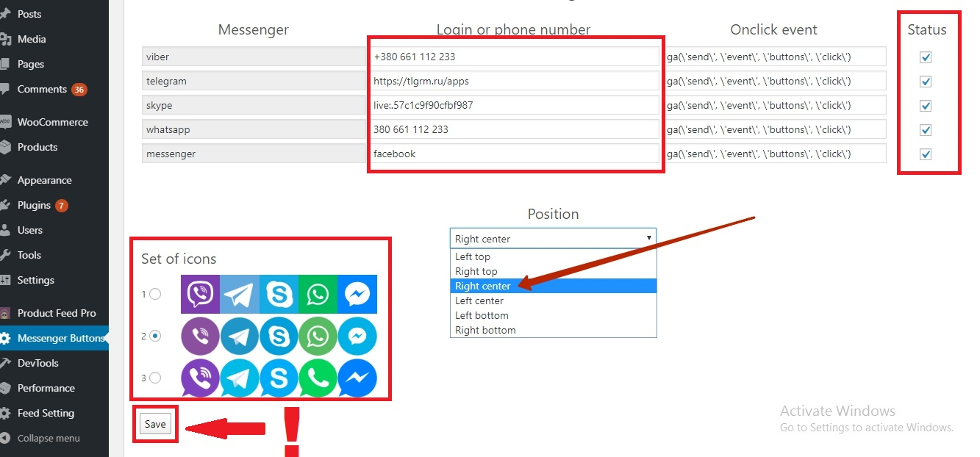980x457 pixels.
Task: Click Viber icon in icon set 3
Action: click(x=200, y=378)
